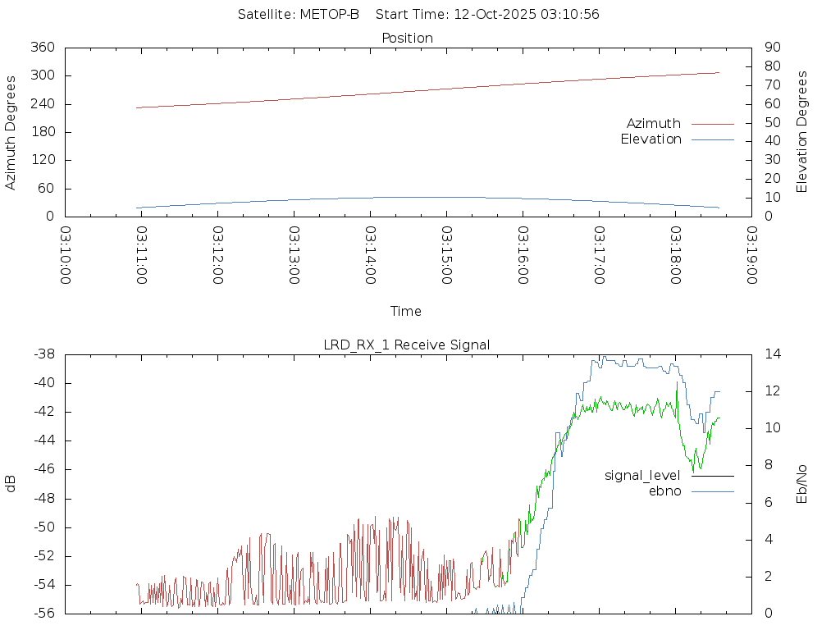The image size is (840, 630).
Task: Click the 03:13:00 time tick label
Action: pyautogui.click(x=294, y=255)
